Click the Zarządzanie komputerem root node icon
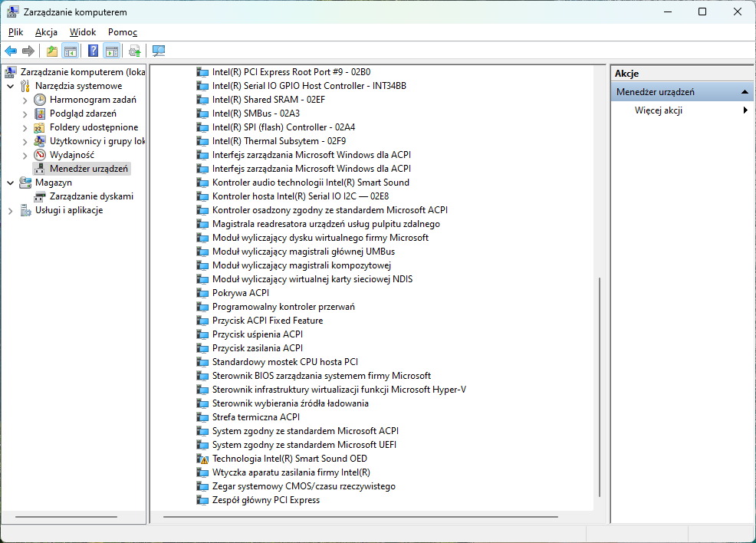 (11, 72)
